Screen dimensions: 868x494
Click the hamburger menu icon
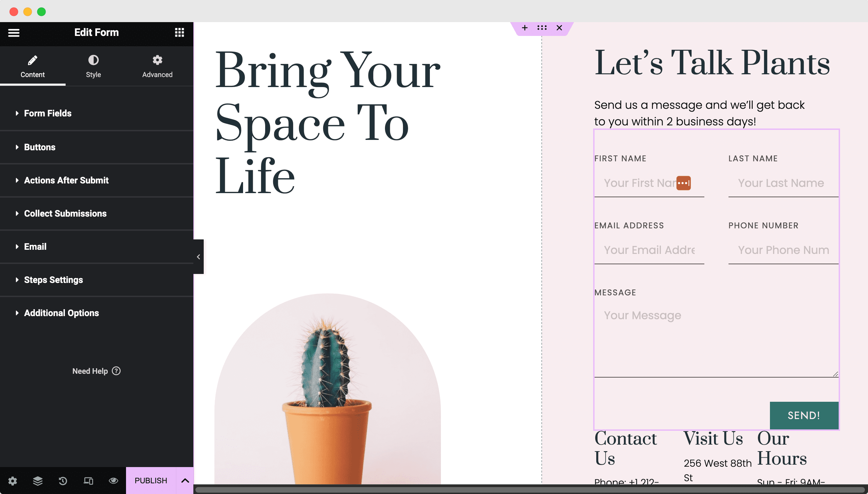click(14, 33)
